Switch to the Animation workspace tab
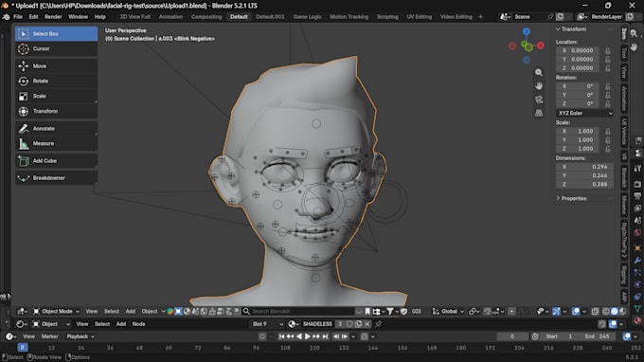 click(x=170, y=17)
